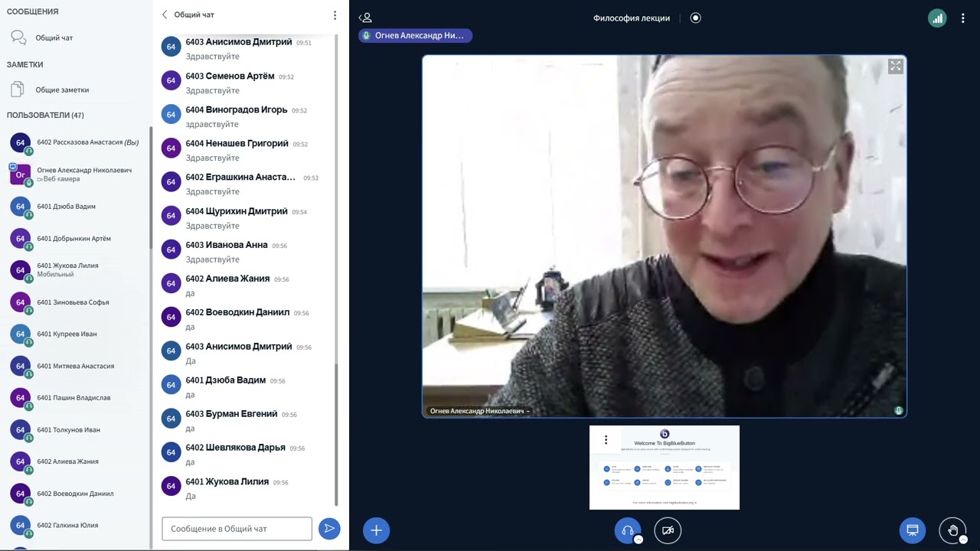
Task: Click the Огнев Александр talking indicator pill
Action: (415, 35)
